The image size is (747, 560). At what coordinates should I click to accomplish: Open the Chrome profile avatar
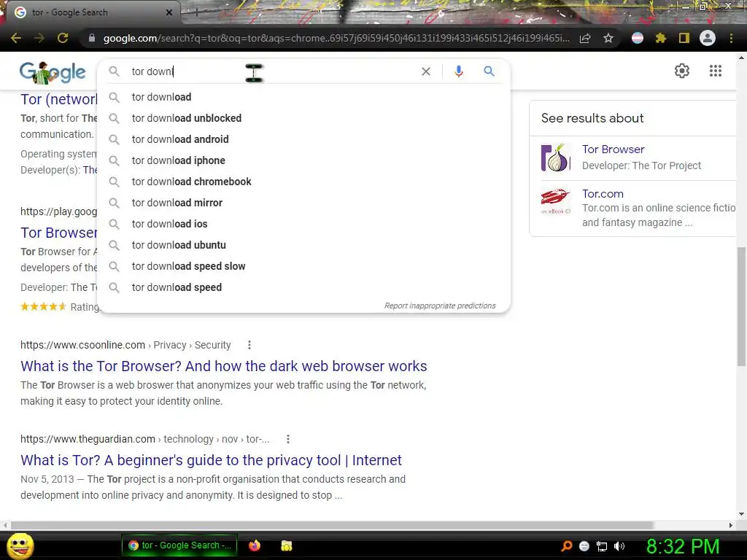pyautogui.click(x=708, y=38)
